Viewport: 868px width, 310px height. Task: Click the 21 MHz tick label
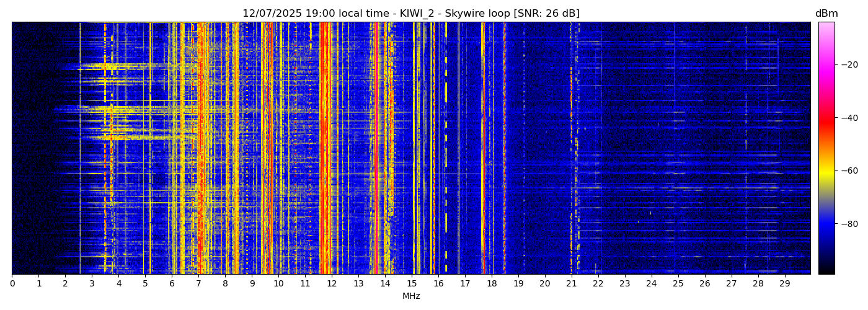[571, 284]
